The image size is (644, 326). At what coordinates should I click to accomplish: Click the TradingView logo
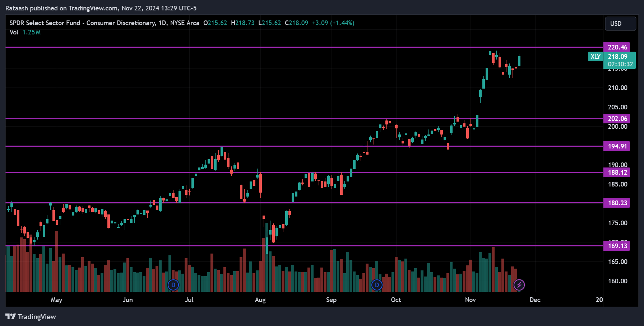pyautogui.click(x=31, y=317)
